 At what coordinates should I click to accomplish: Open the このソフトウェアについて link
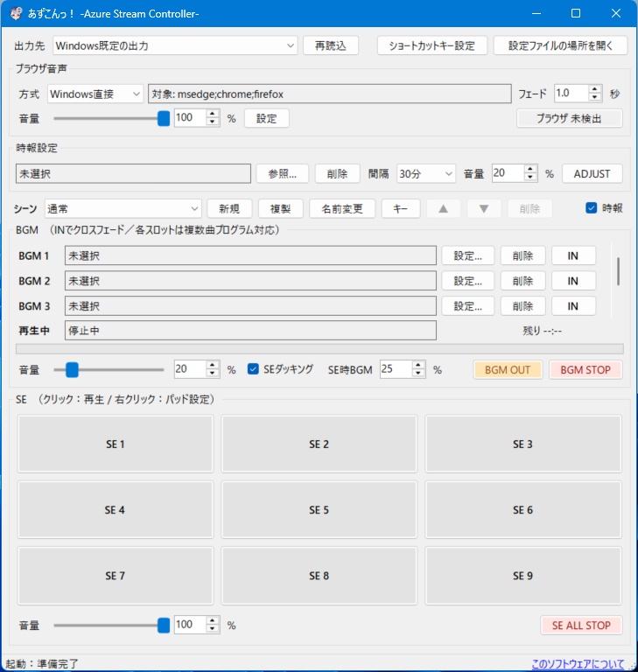578,664
